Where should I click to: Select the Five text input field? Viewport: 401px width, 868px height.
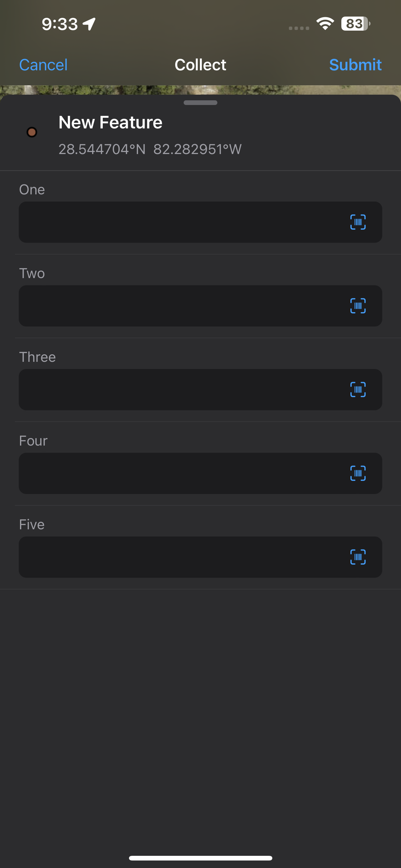click(168, 557)
